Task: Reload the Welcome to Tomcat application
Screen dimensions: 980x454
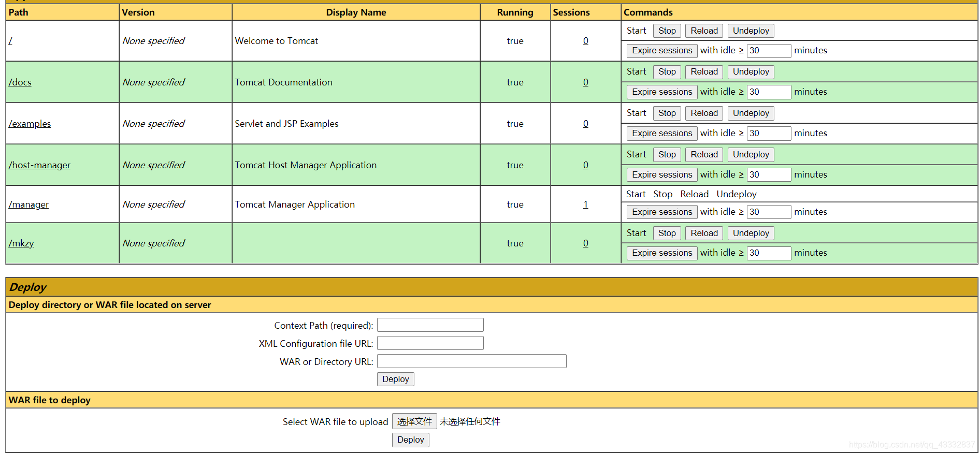Action: pyautogui.click(x=704, y=31)
